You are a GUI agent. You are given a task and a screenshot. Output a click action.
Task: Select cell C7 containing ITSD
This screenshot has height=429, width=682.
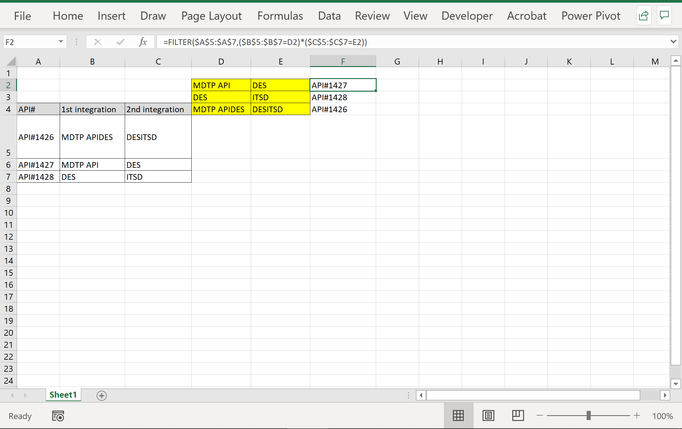point(158,177)
